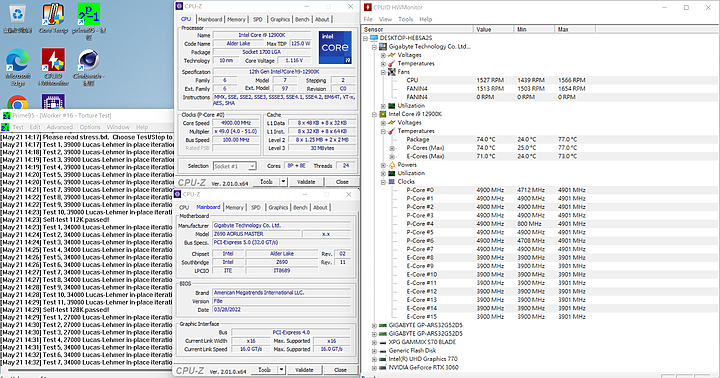Viewport: 720px width, 378px height.
Task: Open the Options menu in Prime95
Action: 90,127
